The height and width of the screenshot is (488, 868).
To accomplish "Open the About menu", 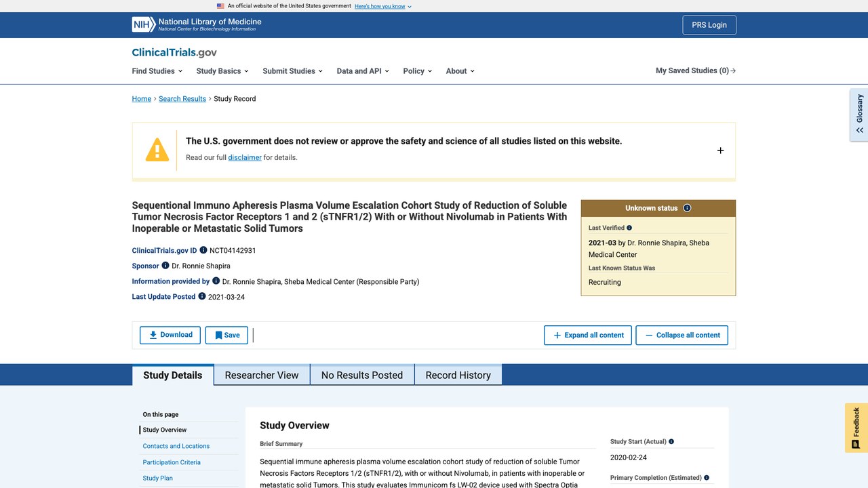I will 460,71.
